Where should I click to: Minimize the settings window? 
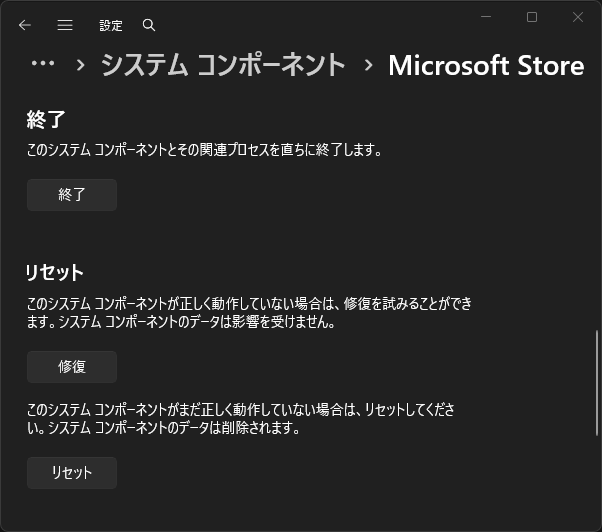tap(486, 17)
